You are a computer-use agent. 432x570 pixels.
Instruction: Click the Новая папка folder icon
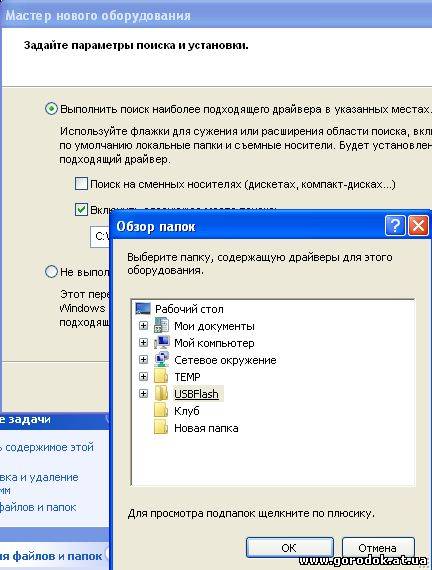click(161, 428)
